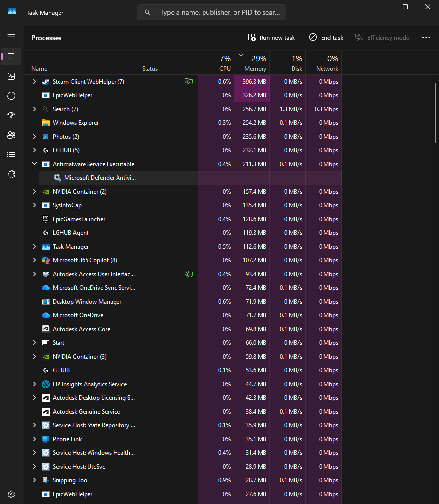
Task: Sort by the Memory column header
Action: click(252, 63)
